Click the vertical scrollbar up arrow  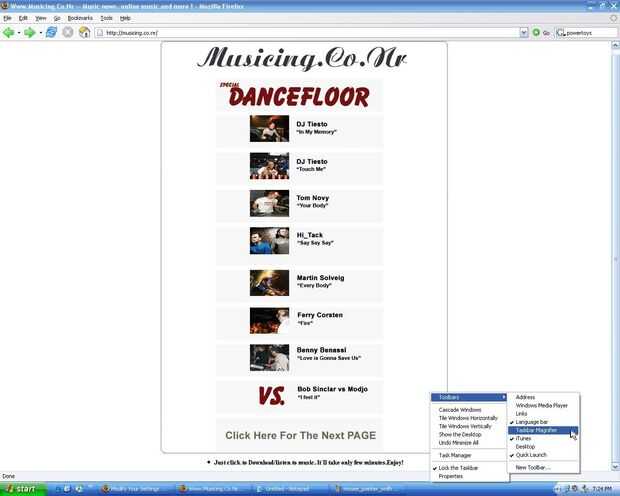click(x=616, y=45)
